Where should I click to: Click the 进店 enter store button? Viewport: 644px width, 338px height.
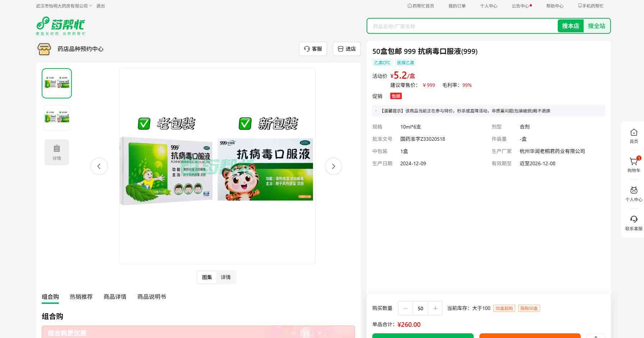347,49
